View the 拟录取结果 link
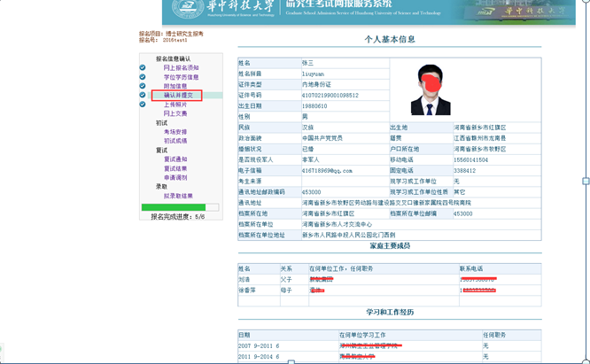This screenshot has height=364, width=590. [x=178, y=196]
